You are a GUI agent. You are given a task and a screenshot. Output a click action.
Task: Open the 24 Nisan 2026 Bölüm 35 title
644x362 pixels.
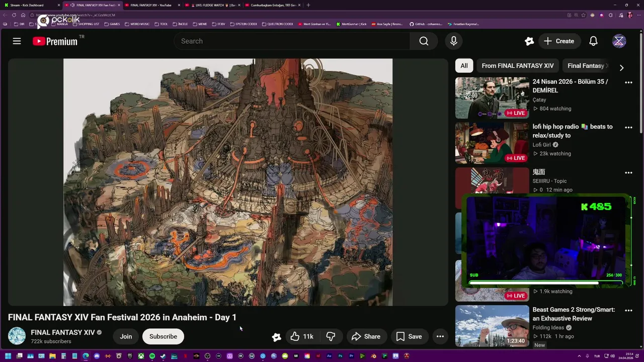click(x=570, y=86)
